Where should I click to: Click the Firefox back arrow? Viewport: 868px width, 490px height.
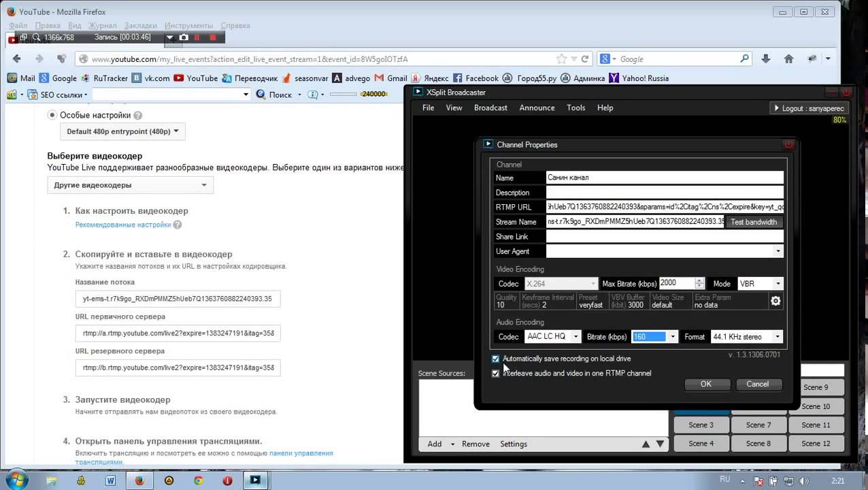tap(17, 59)
